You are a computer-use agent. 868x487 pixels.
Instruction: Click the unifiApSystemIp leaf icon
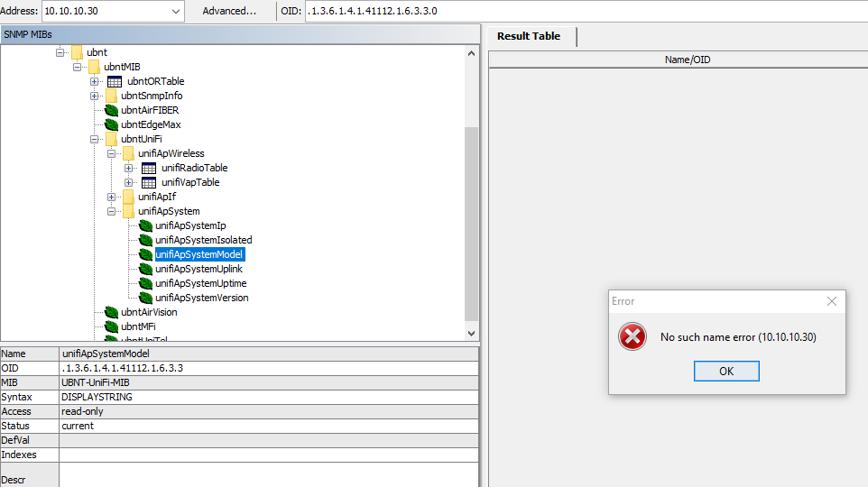tap(145, 225)
